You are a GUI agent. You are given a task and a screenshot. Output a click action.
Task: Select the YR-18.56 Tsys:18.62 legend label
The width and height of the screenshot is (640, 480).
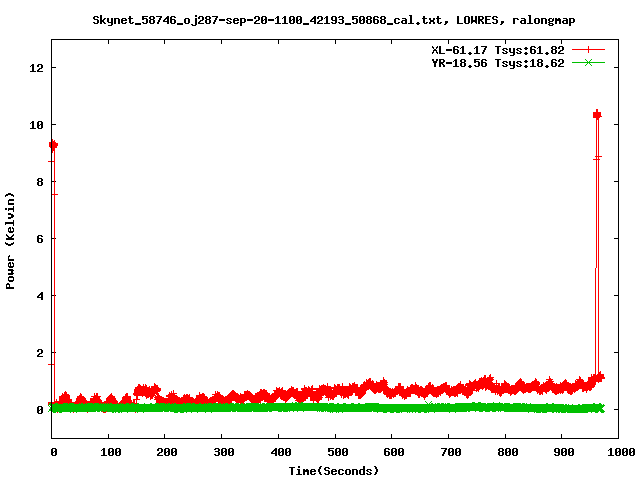(x=498, y=63)
